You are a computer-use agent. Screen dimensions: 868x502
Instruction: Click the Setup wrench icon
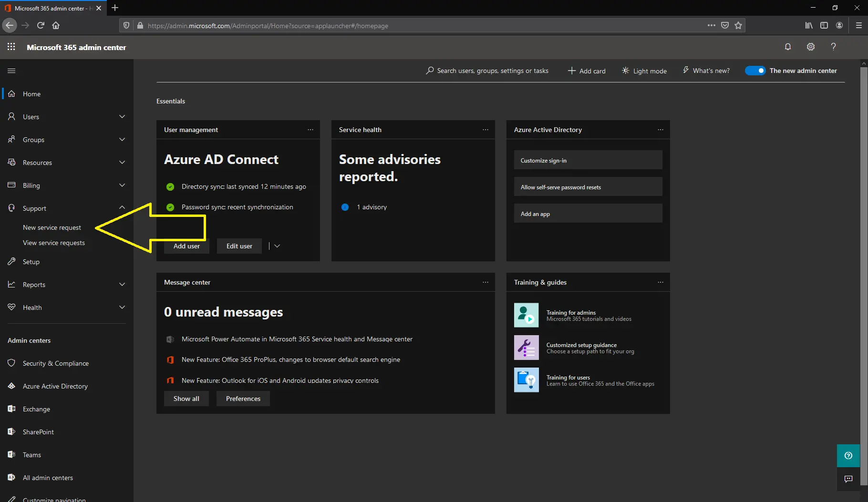(x=12, y=261)
